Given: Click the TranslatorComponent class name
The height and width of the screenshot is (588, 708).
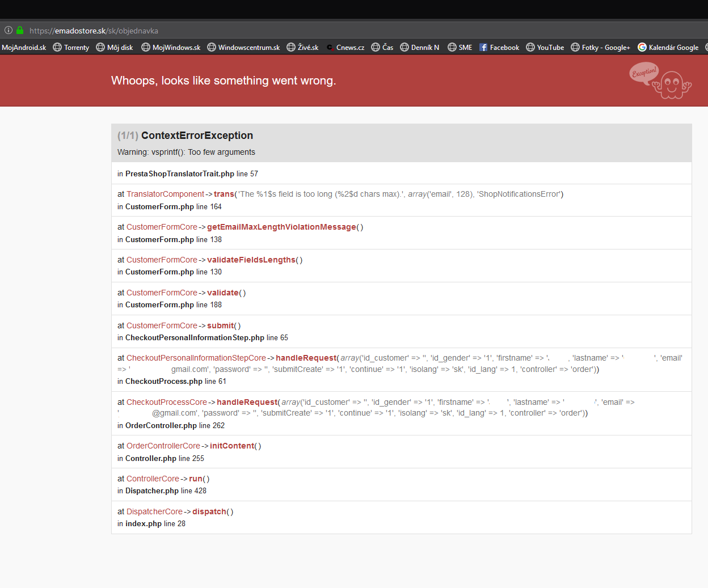Looking at the screenshot, I should coord(165,194).
